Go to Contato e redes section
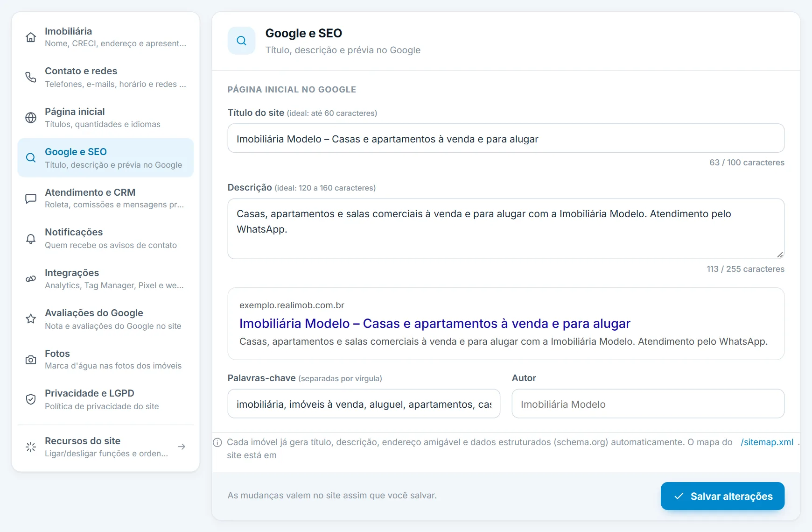The width and height of the screenshot is (812, 532). [105, 77]
